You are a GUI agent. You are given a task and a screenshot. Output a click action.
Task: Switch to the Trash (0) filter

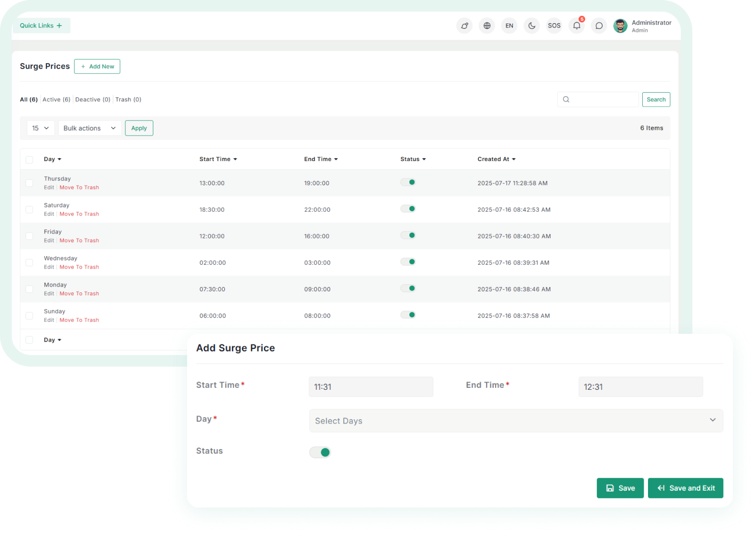pos(128,99)
